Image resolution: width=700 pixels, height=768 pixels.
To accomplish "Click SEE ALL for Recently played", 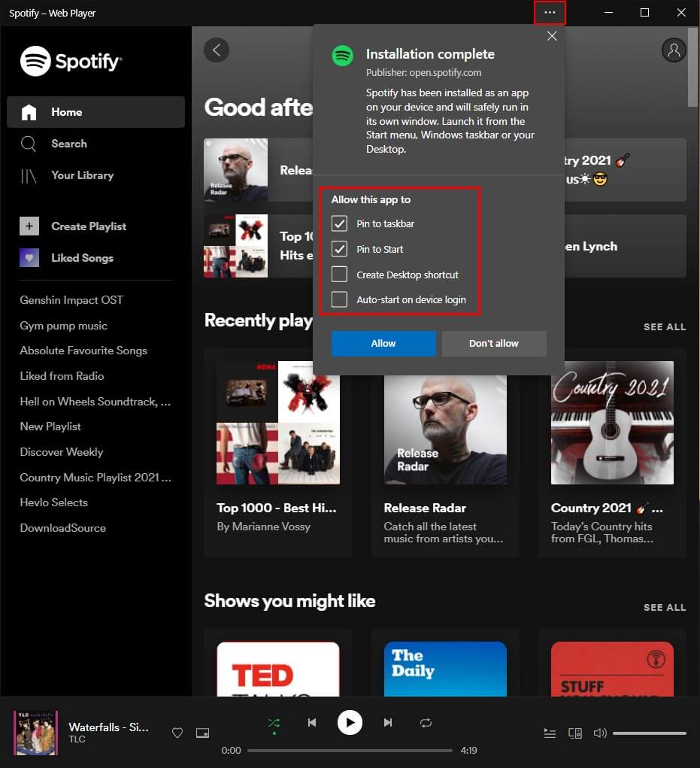I will (x=664, y=326).
